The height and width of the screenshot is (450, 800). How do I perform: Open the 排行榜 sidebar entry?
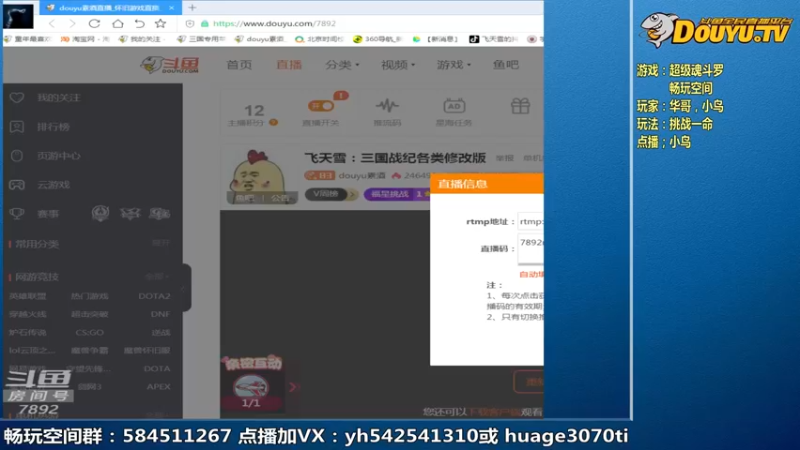40,127
